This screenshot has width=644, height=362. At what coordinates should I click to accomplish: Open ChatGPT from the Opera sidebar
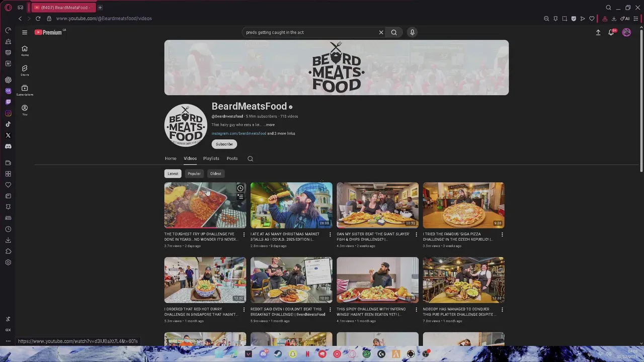point(8,80)
